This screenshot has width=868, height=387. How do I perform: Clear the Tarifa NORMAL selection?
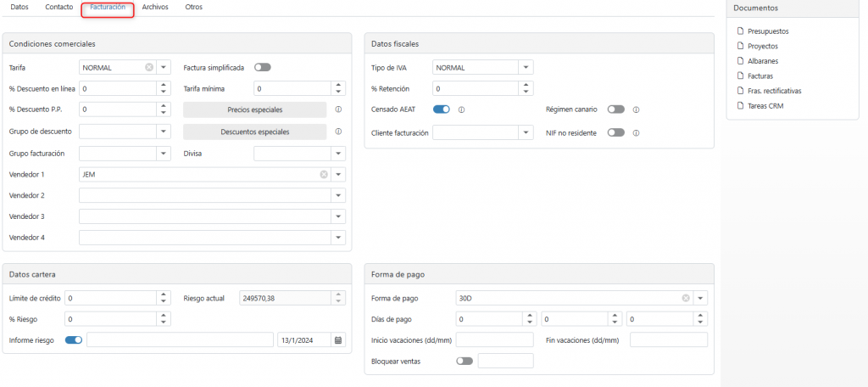tap(149, 67)
